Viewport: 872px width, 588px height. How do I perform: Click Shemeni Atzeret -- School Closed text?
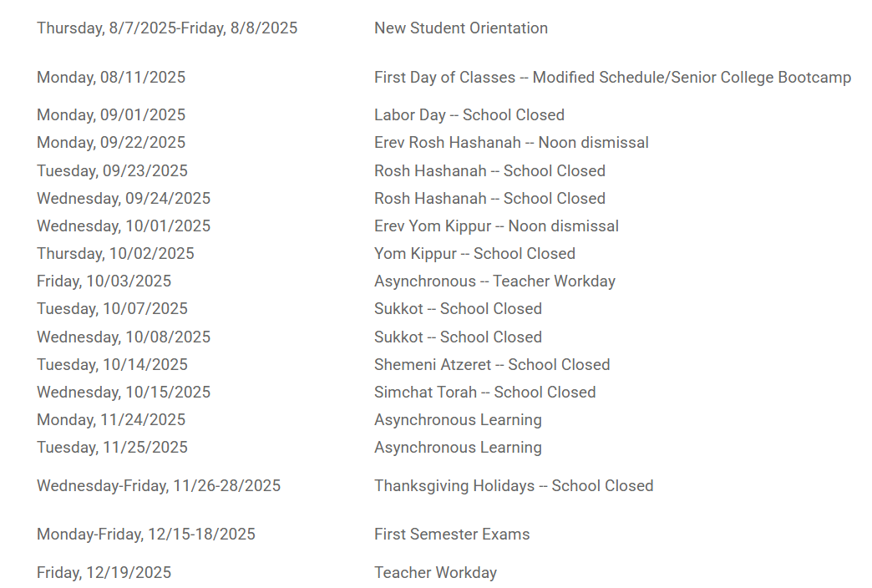pos(492,365)
